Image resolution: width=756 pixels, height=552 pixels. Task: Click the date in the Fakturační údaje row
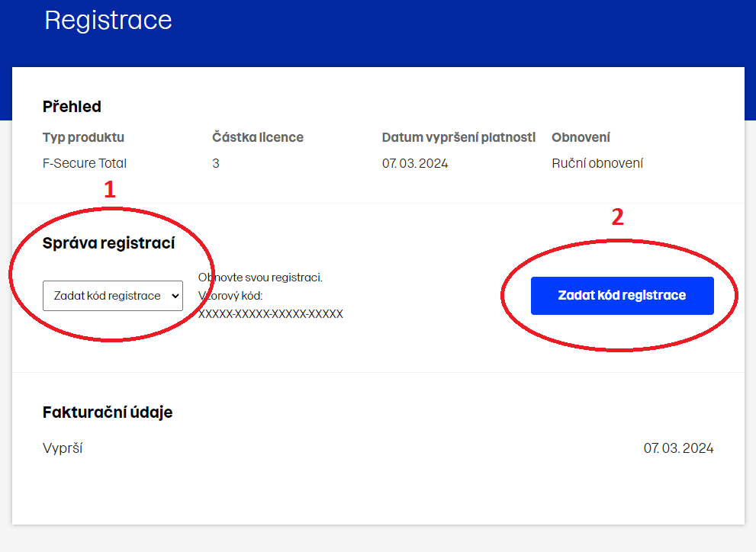pos(678,448)
